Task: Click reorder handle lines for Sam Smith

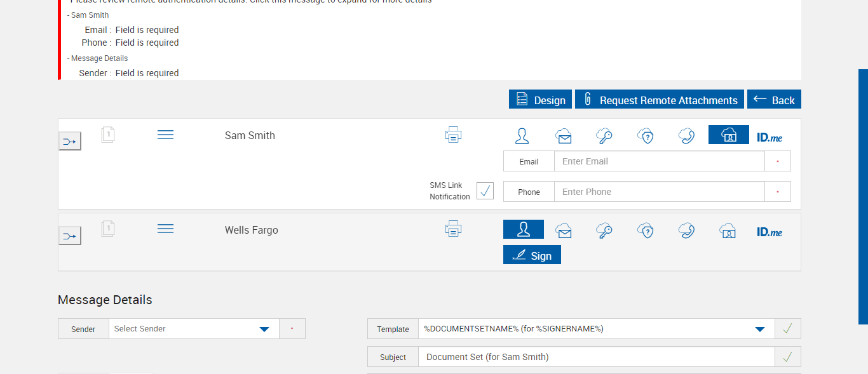Action: click(165, 135)
